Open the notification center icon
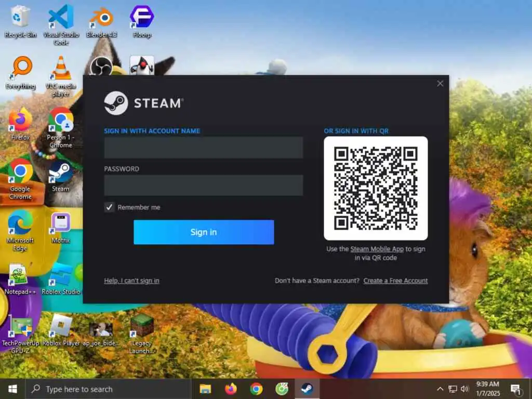This screenshot has height=399, width=532. [x=516, y=389]
